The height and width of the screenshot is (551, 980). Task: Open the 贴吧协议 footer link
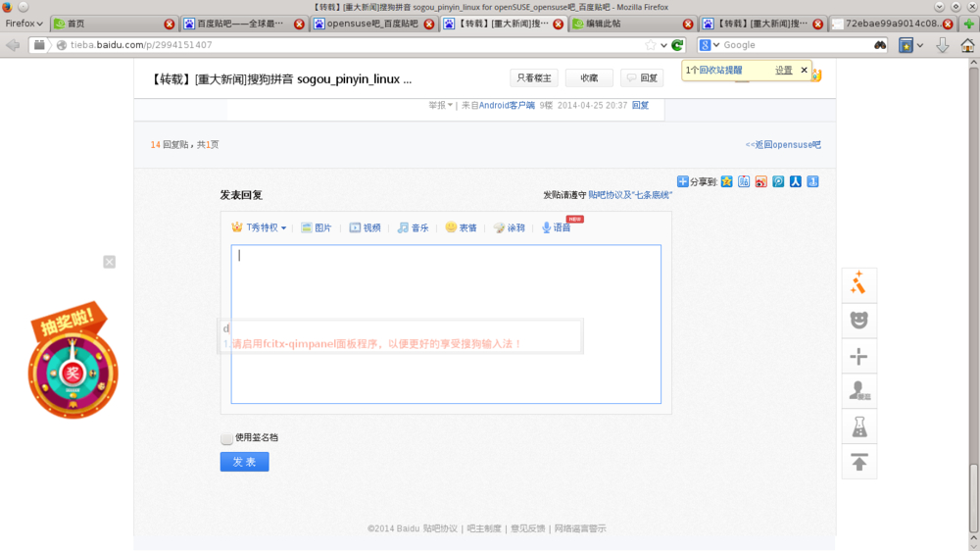pos(440,528)
